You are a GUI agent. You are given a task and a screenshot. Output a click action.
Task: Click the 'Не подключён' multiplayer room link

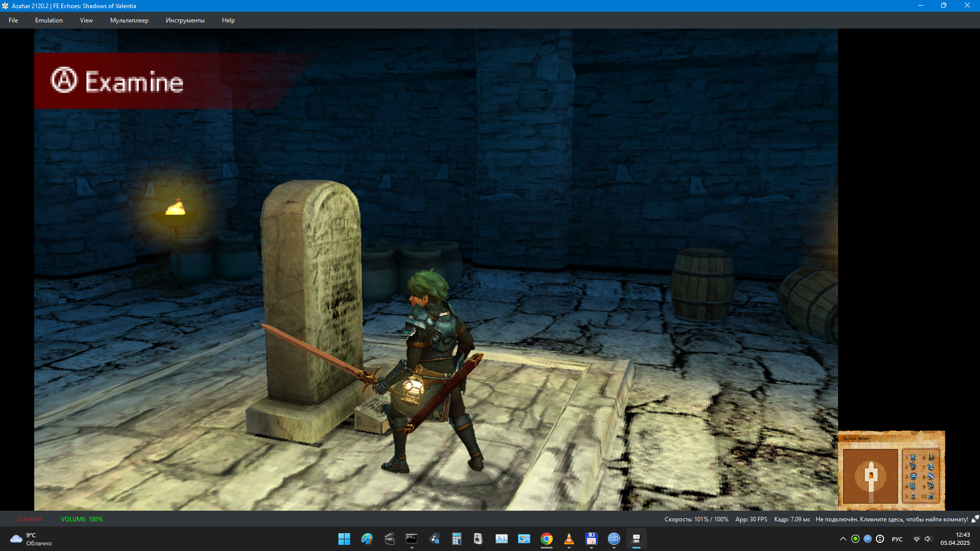click(892, 519)
